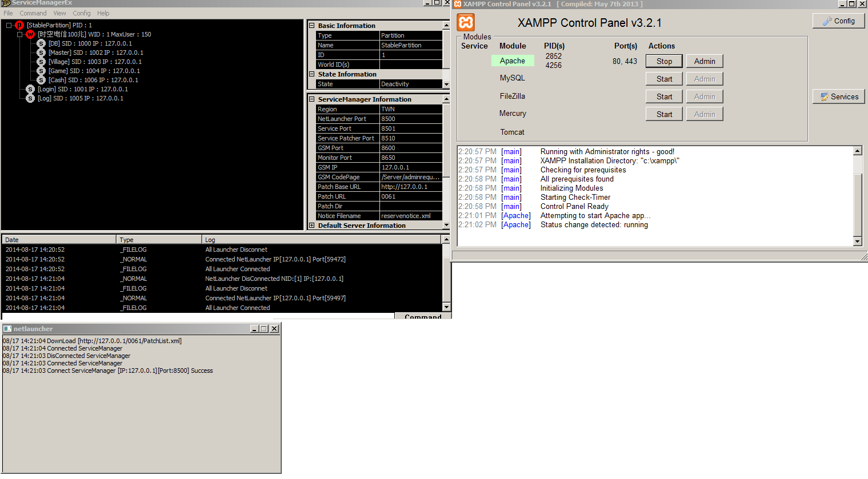The height and width of the screenshot is (479, 868).
Task: Click the Notice Filename value reservenotice.xml
Action: coord(411,216)
